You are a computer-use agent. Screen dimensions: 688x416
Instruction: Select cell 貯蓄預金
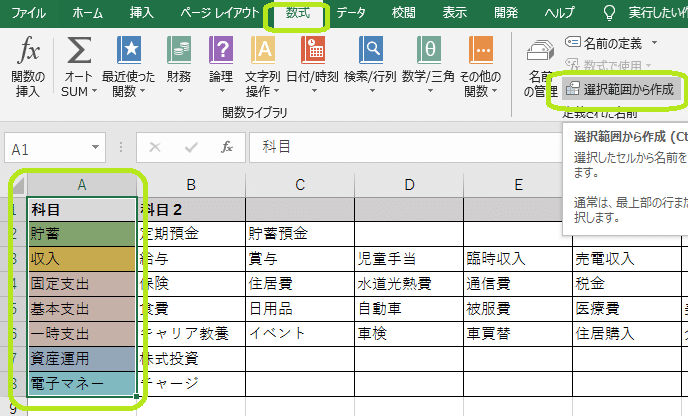pyautogui.click(x=300, y=234)
